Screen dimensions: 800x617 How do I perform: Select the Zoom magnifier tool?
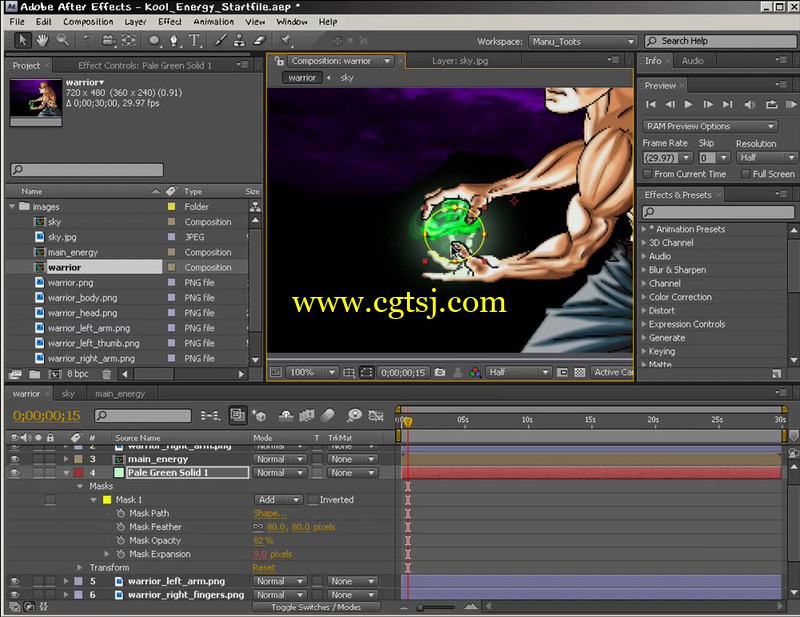(63, 40)
